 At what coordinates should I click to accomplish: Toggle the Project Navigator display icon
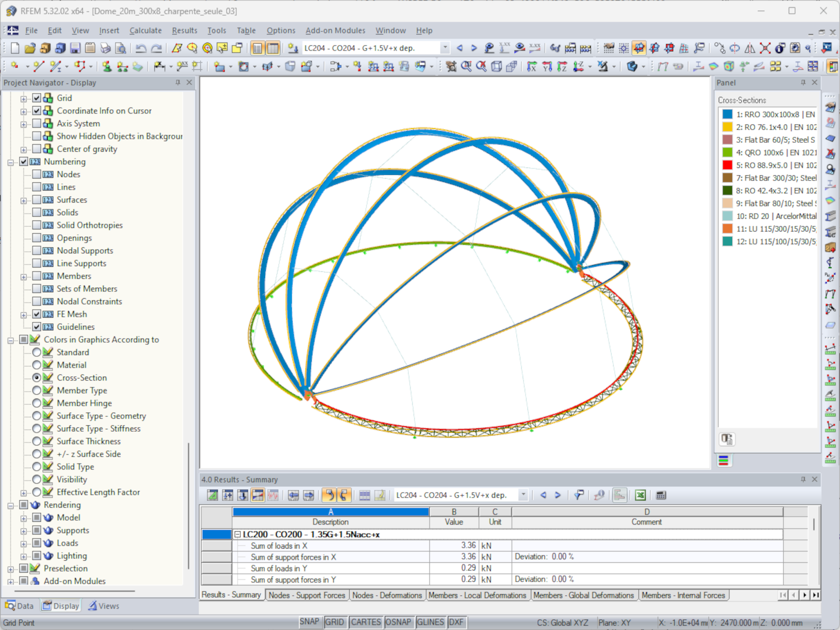[257, 48]
